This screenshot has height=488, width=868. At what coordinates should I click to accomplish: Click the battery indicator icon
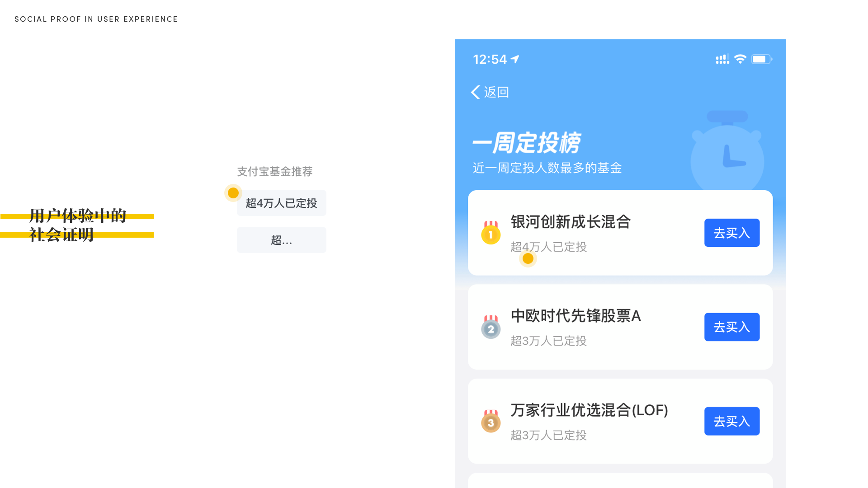762,59
